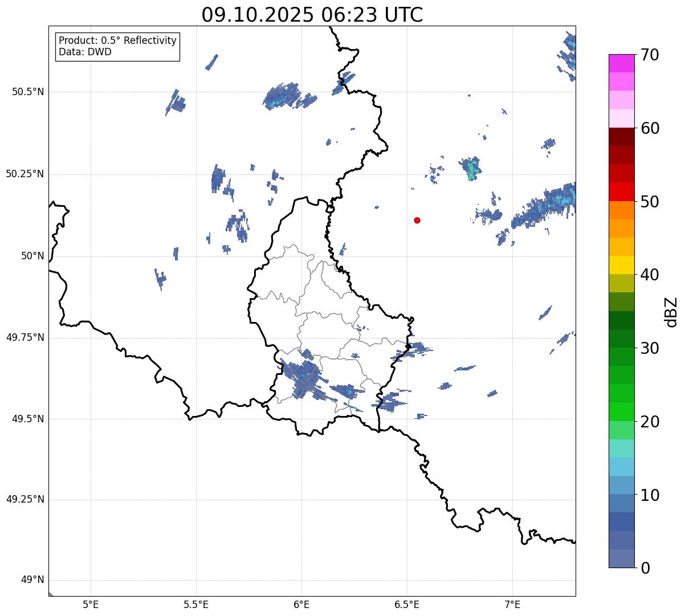The width and height of the screenshot is (685, 616).
Task: Click the 6°E longitude label
Action: [301, 604]
